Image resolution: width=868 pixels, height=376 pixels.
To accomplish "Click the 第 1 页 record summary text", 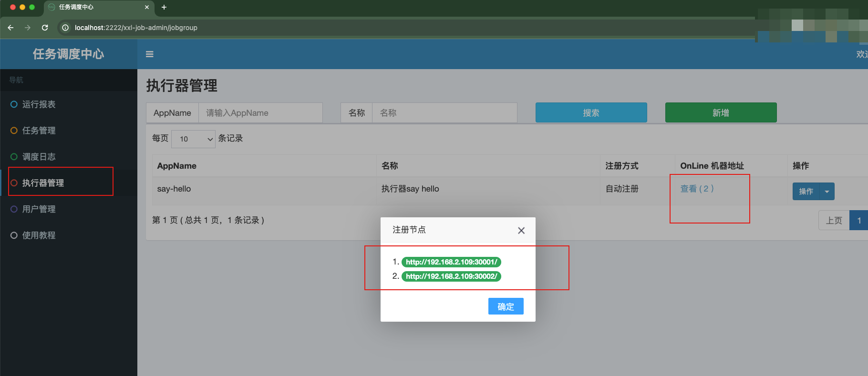I will click(208, 220).
